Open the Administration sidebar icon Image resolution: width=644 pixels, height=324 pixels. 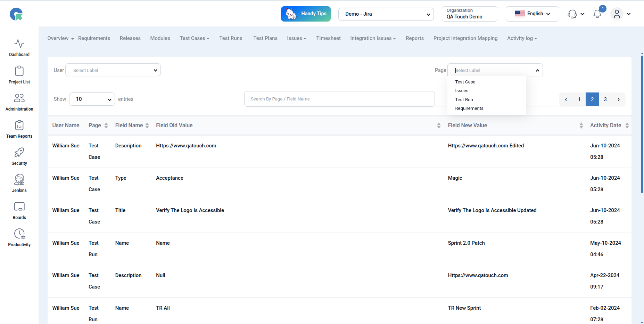point(19,98)
